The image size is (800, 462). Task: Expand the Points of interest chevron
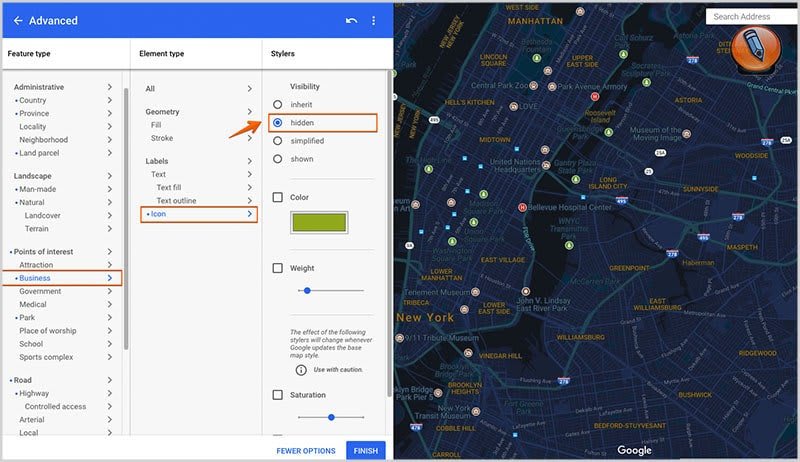(110, 251)
